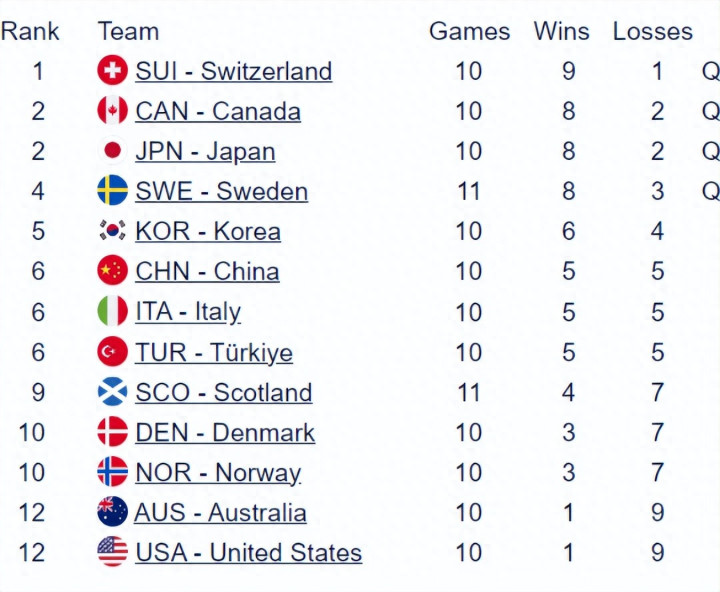The width and height of the screenshot is (720, 592).
Task: Click the Rank column header
Action: click(30, 31)
